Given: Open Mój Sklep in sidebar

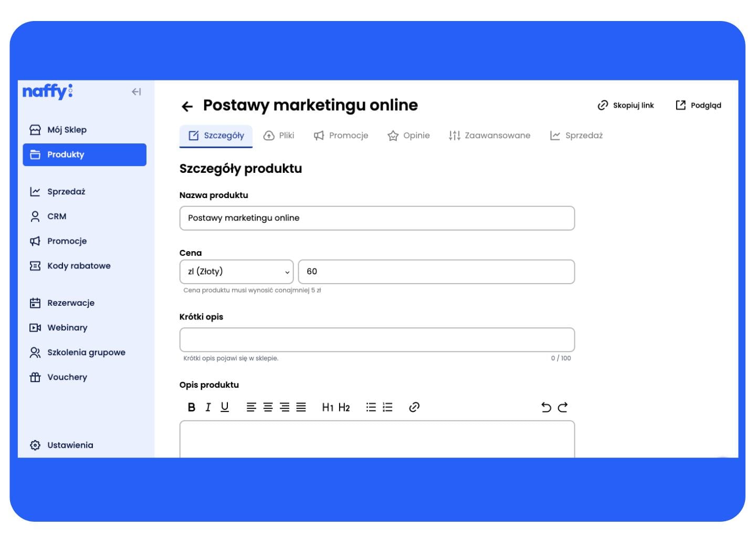Looking at the screenshot, I should (85, 130).
